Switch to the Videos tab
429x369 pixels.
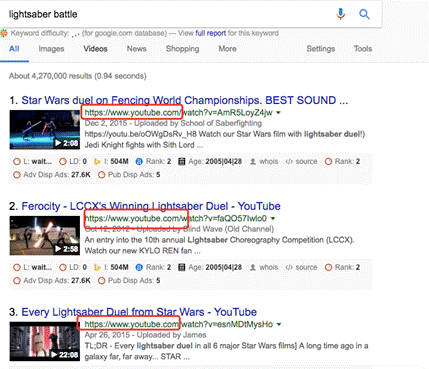[95, 49]
